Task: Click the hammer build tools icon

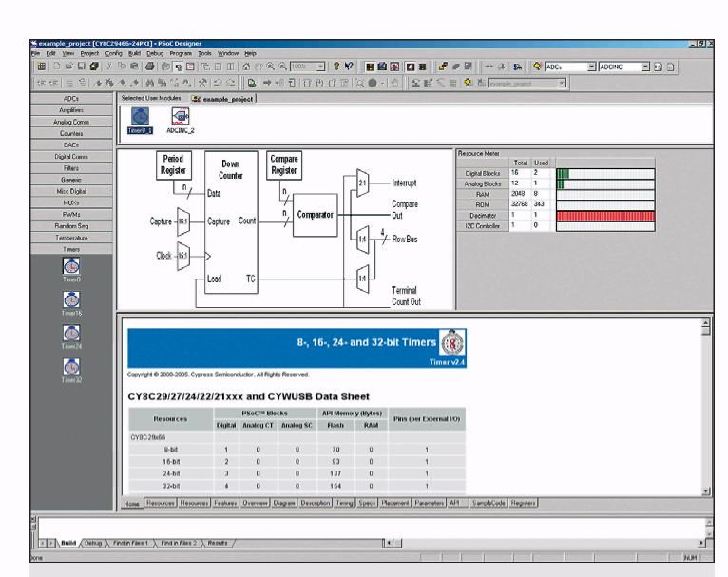Action: click(202, 83)
